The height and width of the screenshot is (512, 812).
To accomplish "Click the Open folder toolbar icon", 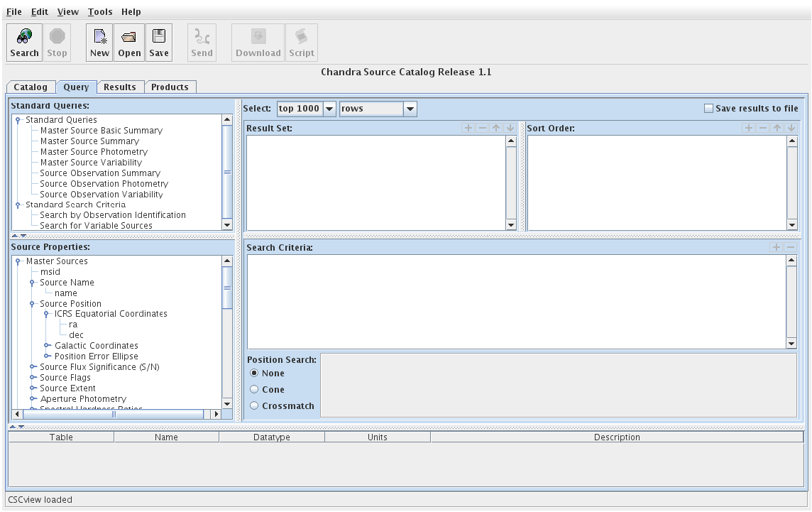I will (x=129, y=37).
